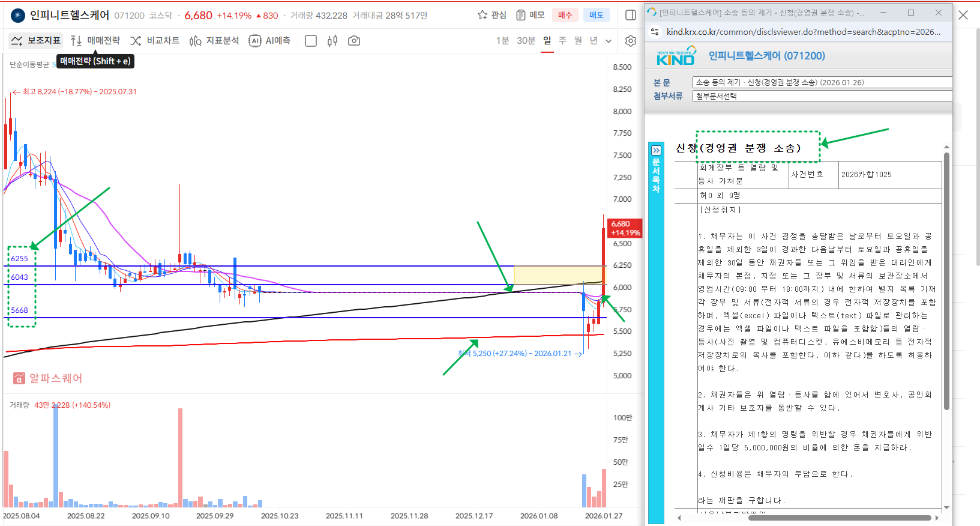This screenshot has width=980, height=526.
Task: Expand the timeframe chevron dropdown after 년
Action: [x=609, y=41]
